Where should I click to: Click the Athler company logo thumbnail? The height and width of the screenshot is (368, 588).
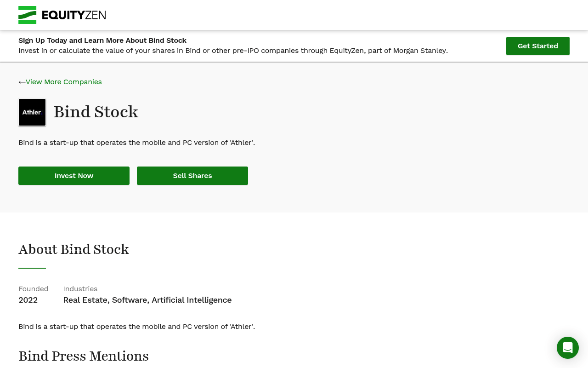(32, 112)
